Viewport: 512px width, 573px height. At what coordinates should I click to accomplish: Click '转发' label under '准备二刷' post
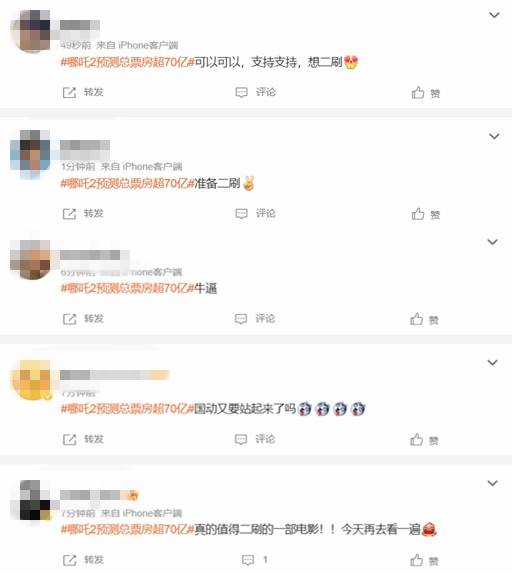click(94, 213)
